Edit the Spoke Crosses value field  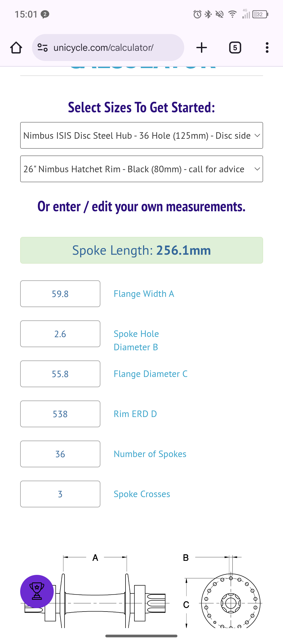60,494
